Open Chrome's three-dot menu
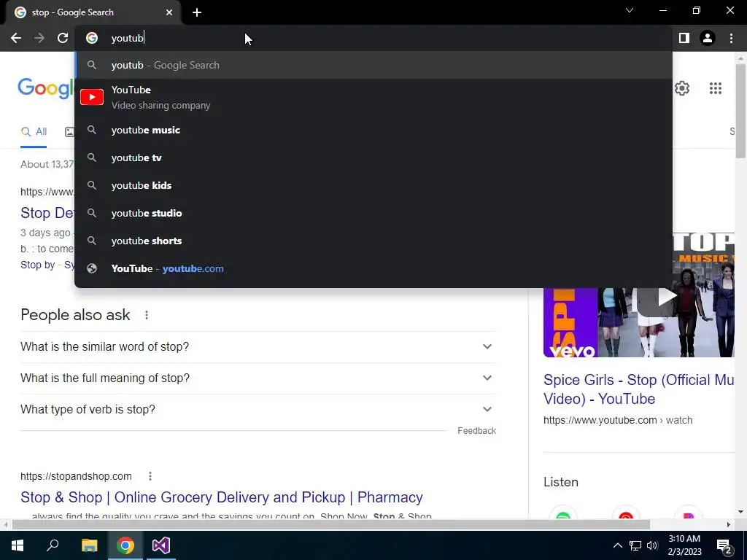Viewport: 747px width, 560px height. click(731, 38)
